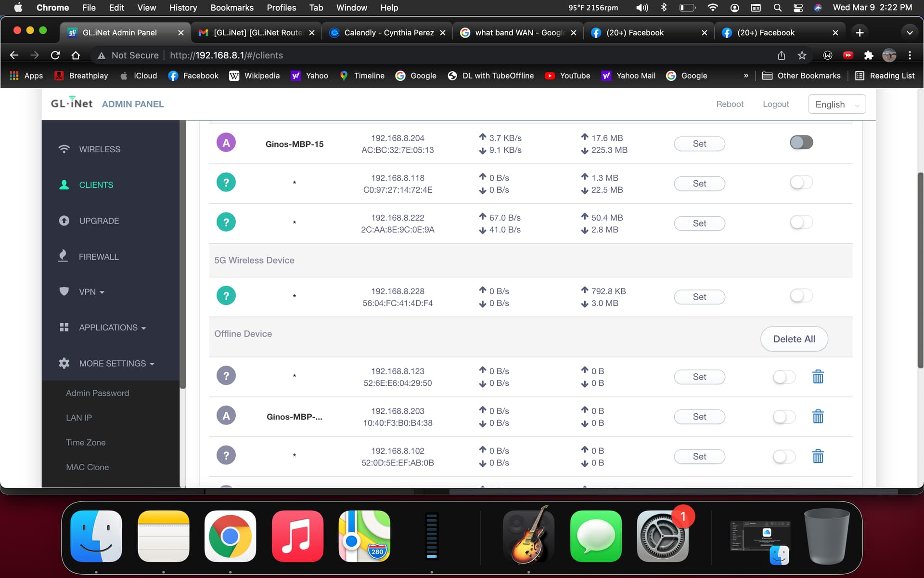The width and height of the screenshot is (924, 578).
Task: Click the Firewall flame icon in sidebar
Action: [x=63, y=256]
